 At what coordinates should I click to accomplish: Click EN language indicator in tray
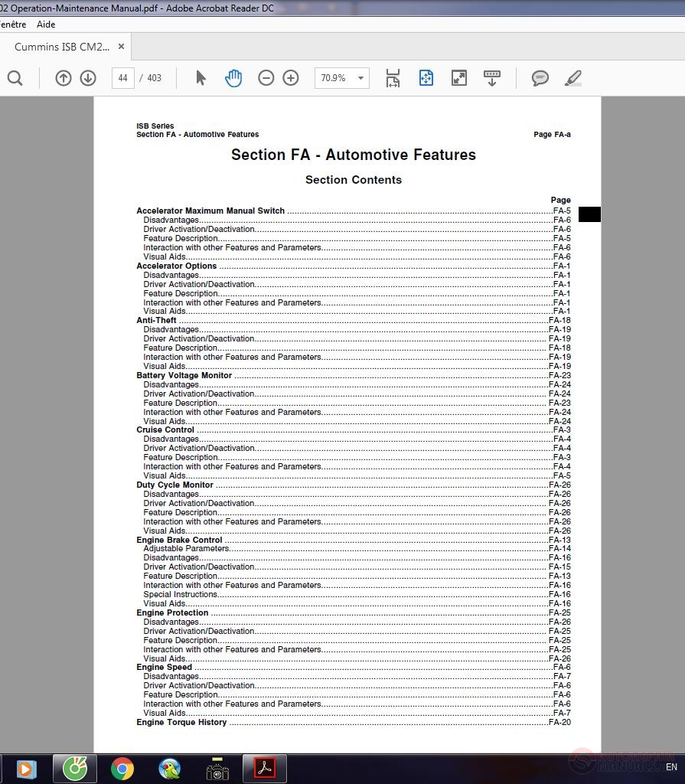click(671, 767)
